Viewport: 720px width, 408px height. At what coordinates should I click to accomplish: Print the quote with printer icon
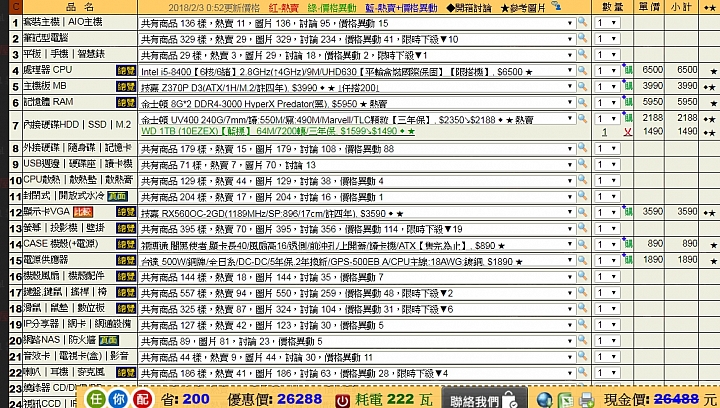tap(587, 400)
